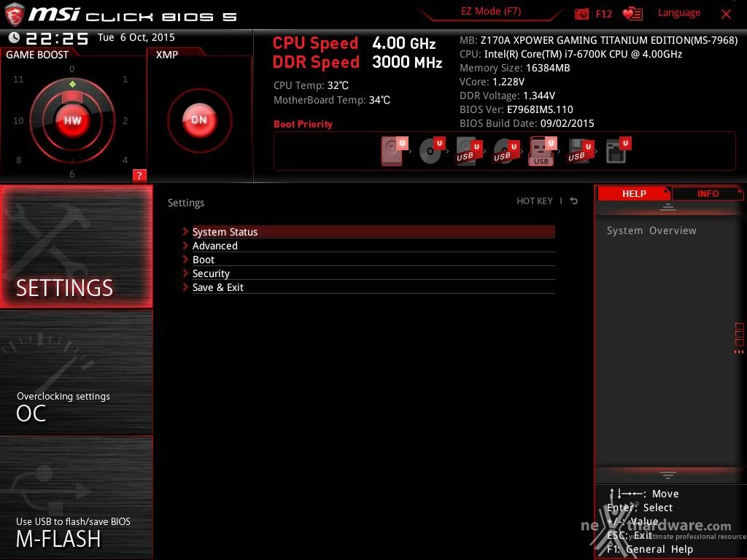
Task: Close BIOS setup with the red X
Action: coord(726,15)
